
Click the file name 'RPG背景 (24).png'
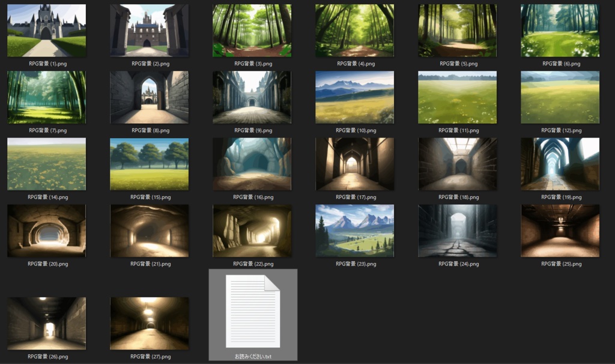[x=459, y=264]
